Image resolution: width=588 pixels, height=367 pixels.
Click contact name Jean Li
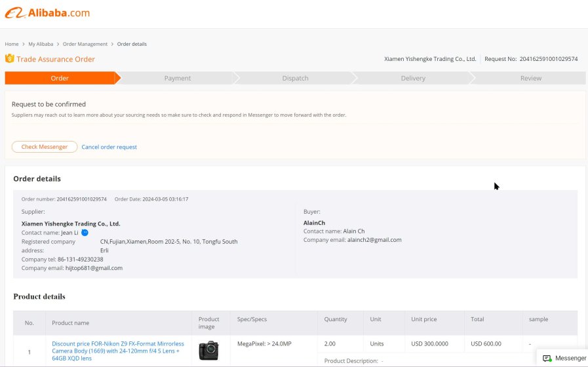[69, 233]
